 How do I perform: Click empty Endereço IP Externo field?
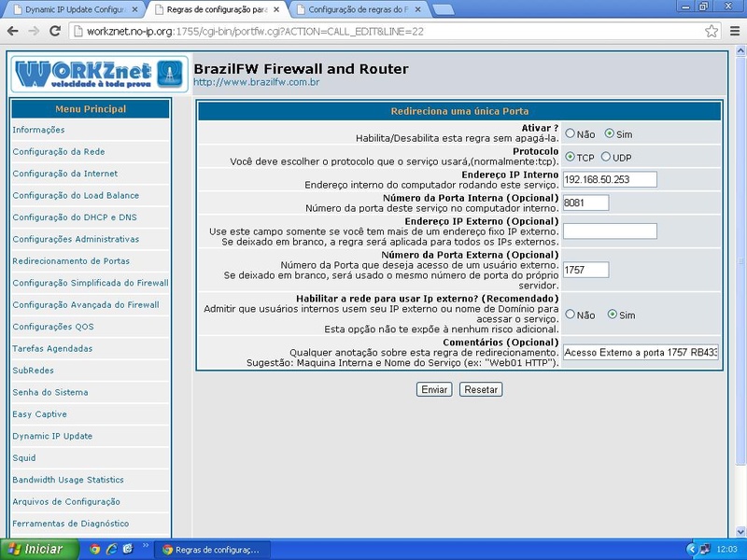(610, 231)
